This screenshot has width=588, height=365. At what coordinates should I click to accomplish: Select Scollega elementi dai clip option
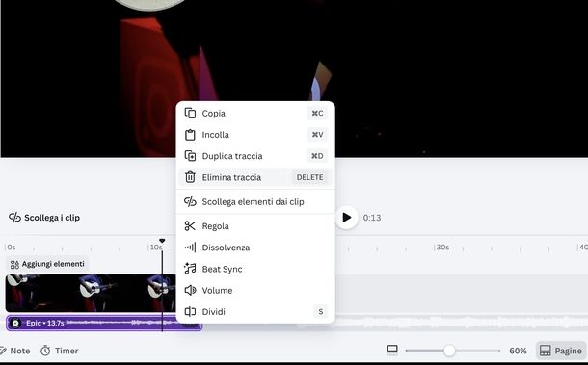(x=255, y=201)
